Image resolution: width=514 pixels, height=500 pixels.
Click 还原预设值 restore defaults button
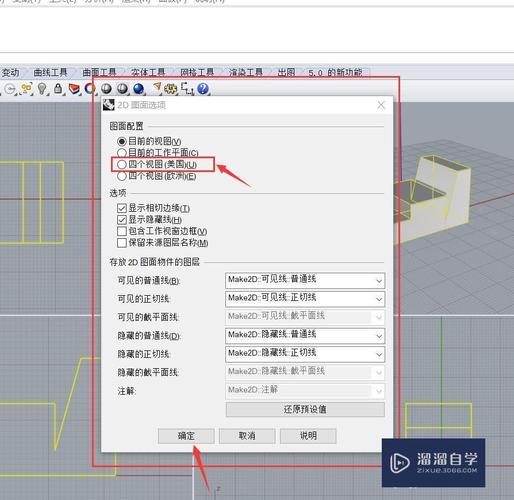[305, 409]
